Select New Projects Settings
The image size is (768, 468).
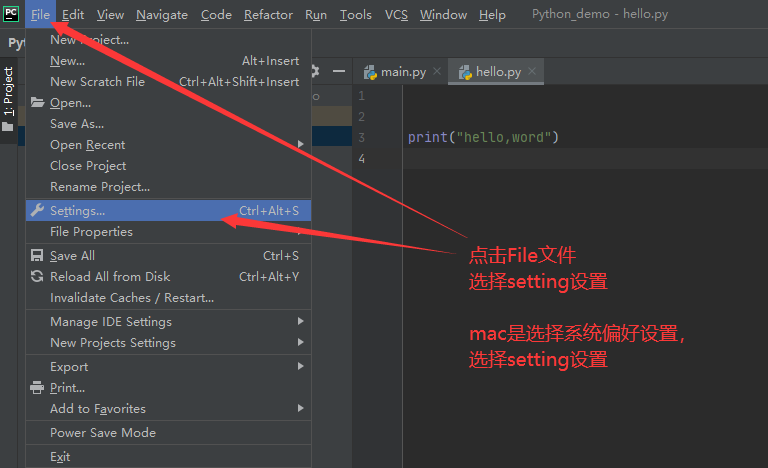168,343
